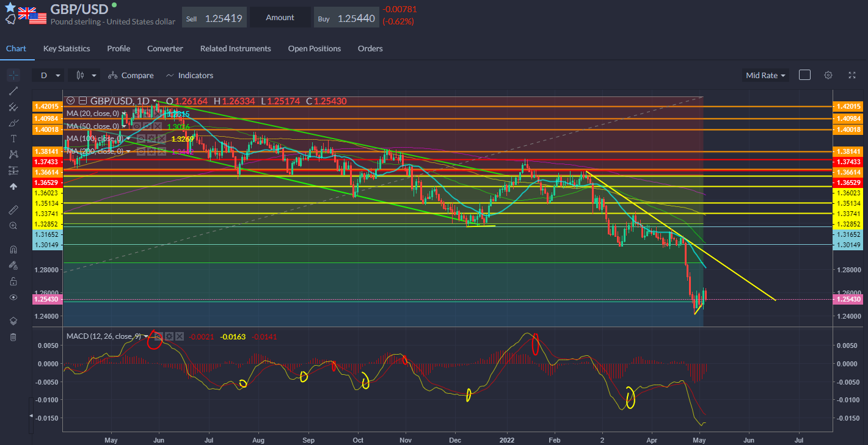The height and width of the screenshot is (445, 868).
Task: Click the 1.36023 yellow price label on the right axis
Action: pyautogui.click(x=848, y=192)
